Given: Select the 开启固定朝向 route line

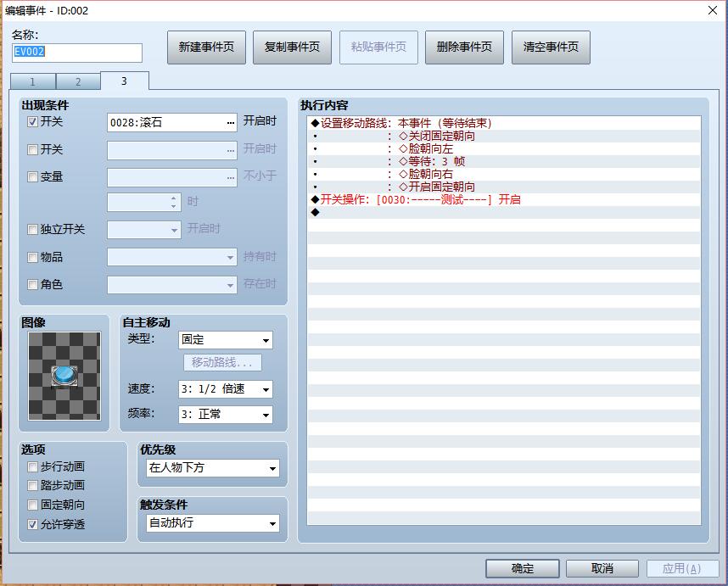Looking at the screenshot, I should pyautogui.click(x=504, y=187).
